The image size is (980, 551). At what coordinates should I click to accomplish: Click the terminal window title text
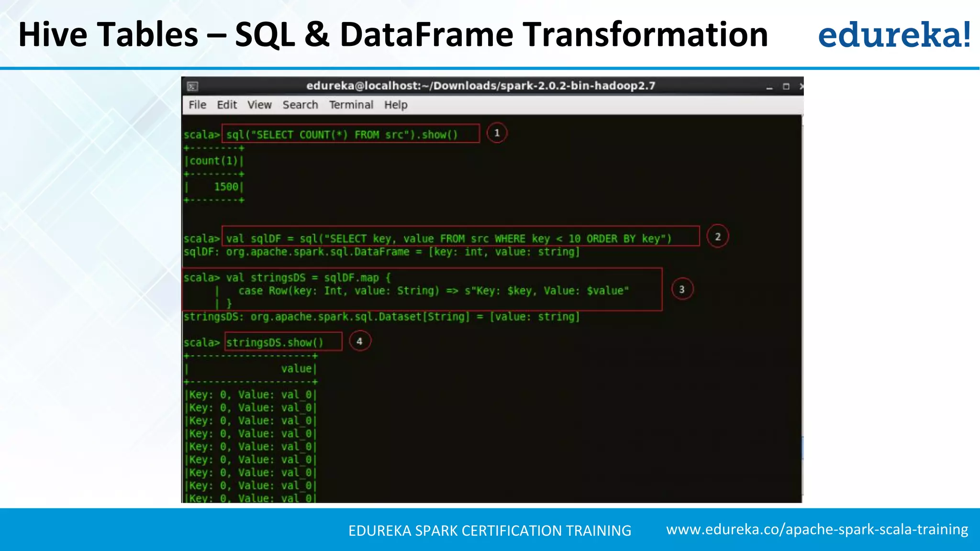point(480,86)
